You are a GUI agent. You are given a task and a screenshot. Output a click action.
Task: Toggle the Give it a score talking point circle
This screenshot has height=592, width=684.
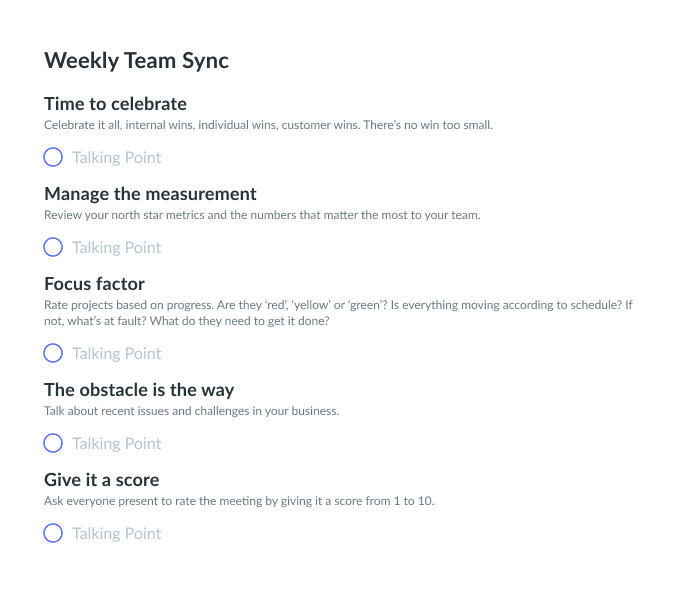53,533
